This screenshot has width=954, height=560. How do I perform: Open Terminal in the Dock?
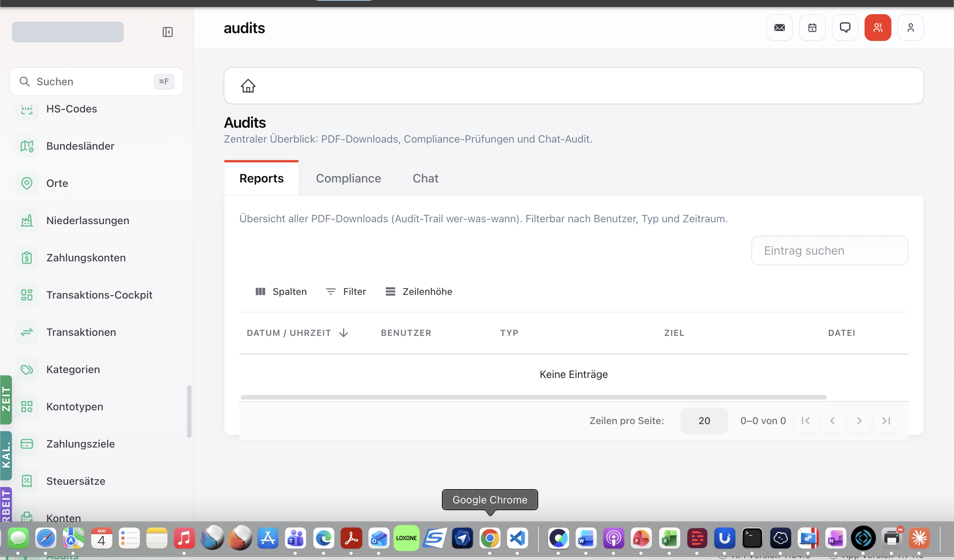pyautogui.click(x=752, y=538)
